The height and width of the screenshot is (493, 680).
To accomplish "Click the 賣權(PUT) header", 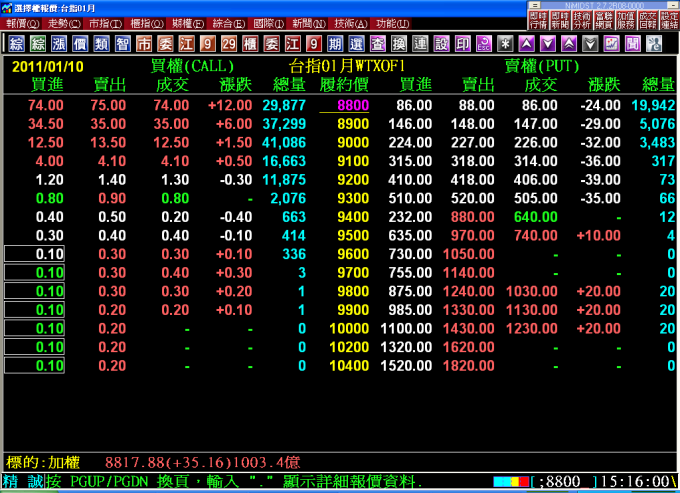I will click(x=542, y=66).
